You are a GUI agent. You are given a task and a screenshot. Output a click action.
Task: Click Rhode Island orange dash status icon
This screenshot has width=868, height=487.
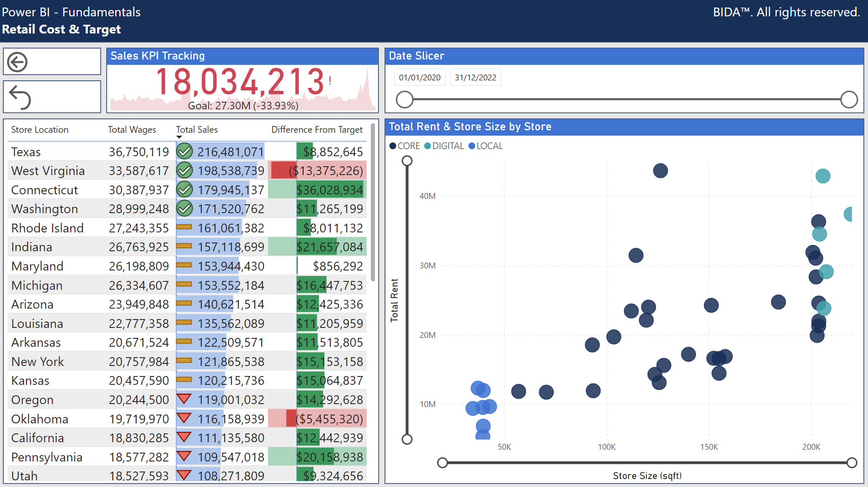[184, 227]
